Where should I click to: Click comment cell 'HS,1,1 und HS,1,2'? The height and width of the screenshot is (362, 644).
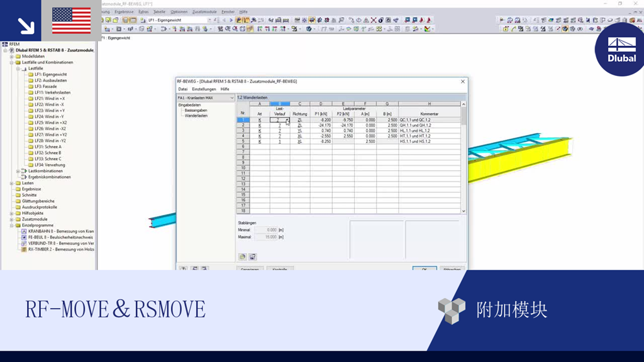(429, 141)
